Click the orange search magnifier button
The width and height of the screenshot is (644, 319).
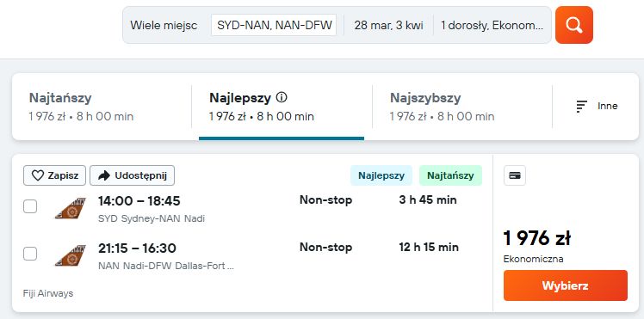coord(573,25)
